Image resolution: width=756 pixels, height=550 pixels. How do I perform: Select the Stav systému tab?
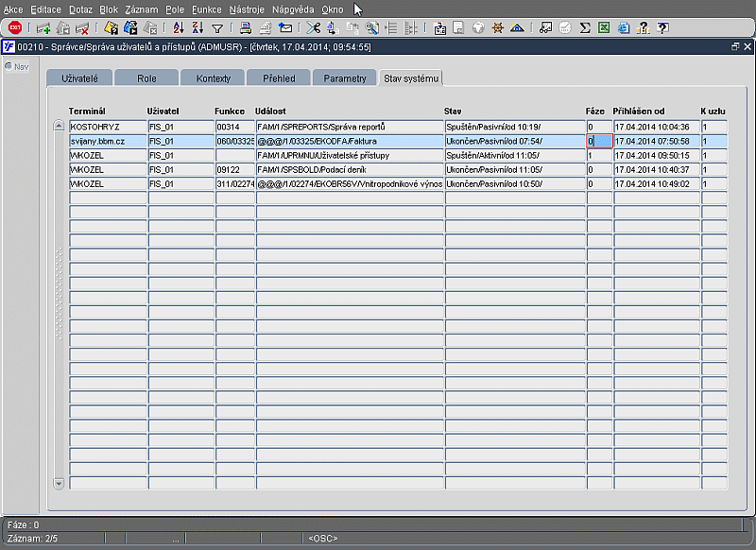(x=411, y=78)
